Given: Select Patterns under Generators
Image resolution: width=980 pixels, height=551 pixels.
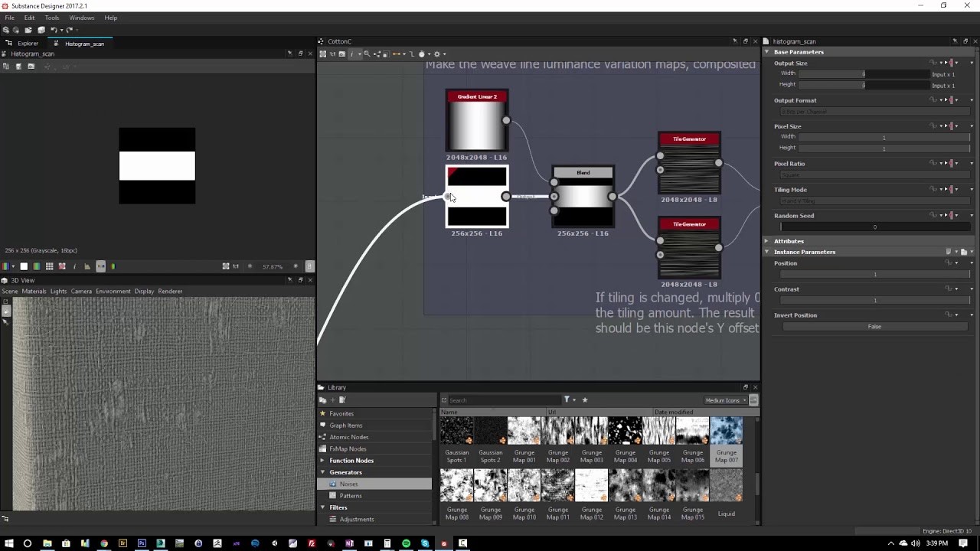Looking at the screenshot, I should pyautogui.click(x=350, y=496).
